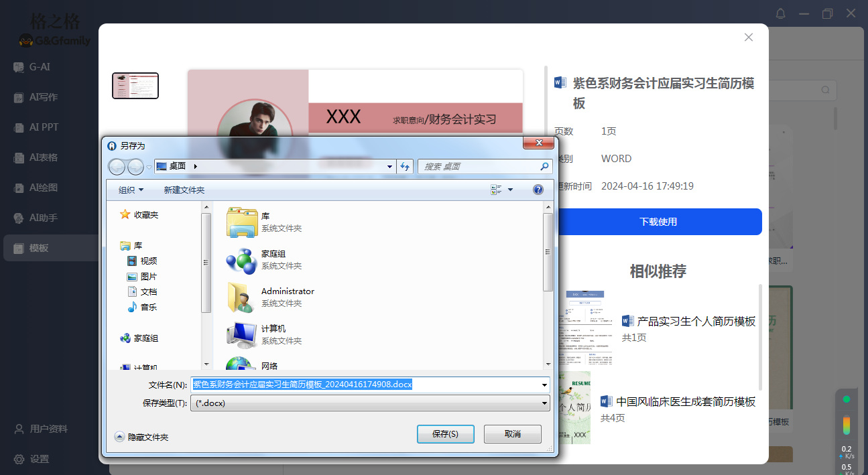Select the page 1 thumbnail of template
Screen dimensions: 868x475
click(x=135, y=86)
